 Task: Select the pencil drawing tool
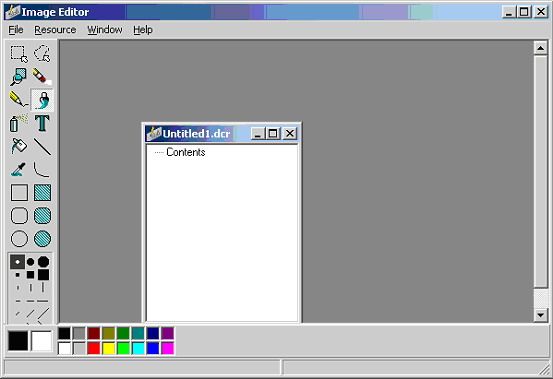click(x=19, y=100)
